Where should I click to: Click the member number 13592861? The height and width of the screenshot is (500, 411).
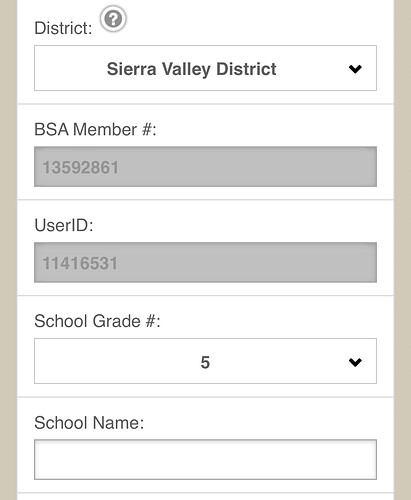coord(80,167)
